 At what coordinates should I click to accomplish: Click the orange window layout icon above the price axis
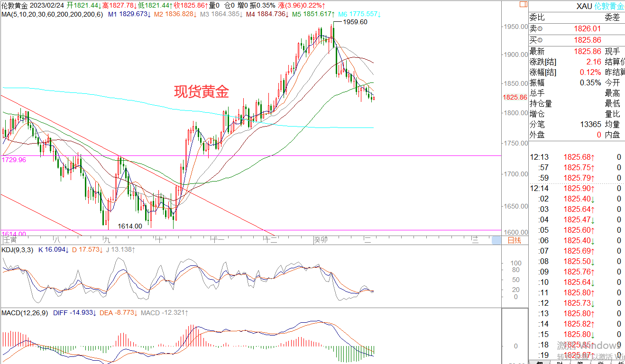coord(523,4)
